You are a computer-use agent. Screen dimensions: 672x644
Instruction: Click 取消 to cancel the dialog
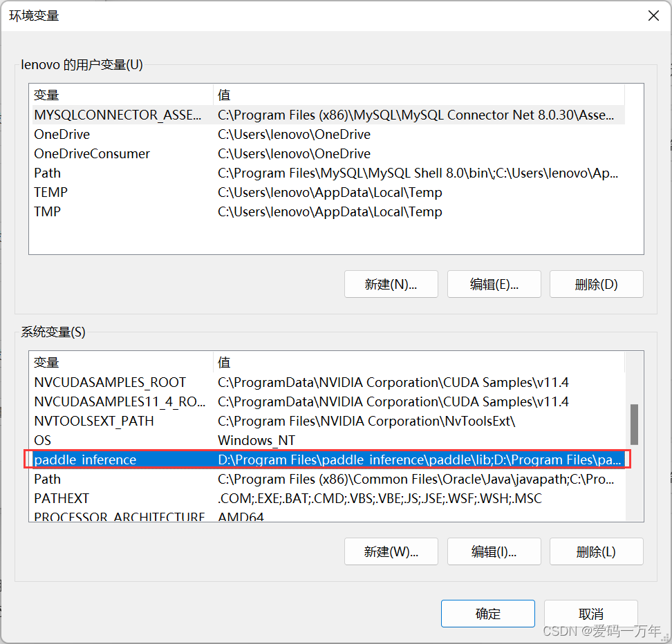tap(590, 613)
